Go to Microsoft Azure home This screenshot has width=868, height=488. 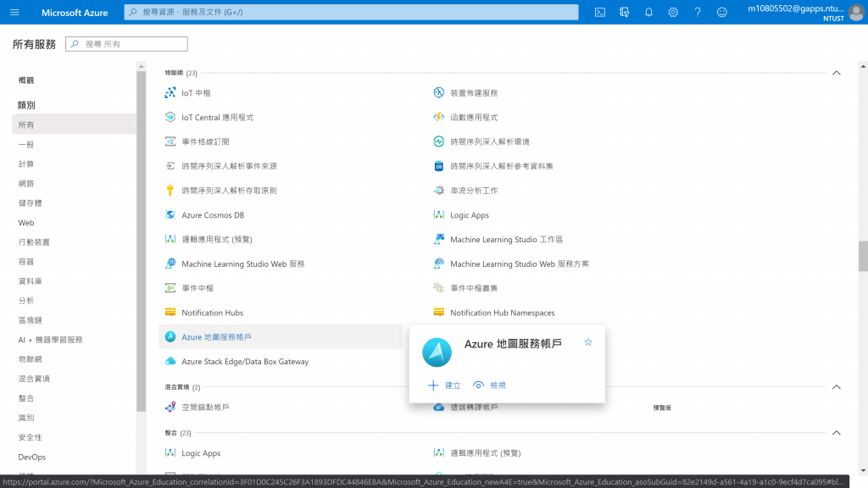click(75, 12)
